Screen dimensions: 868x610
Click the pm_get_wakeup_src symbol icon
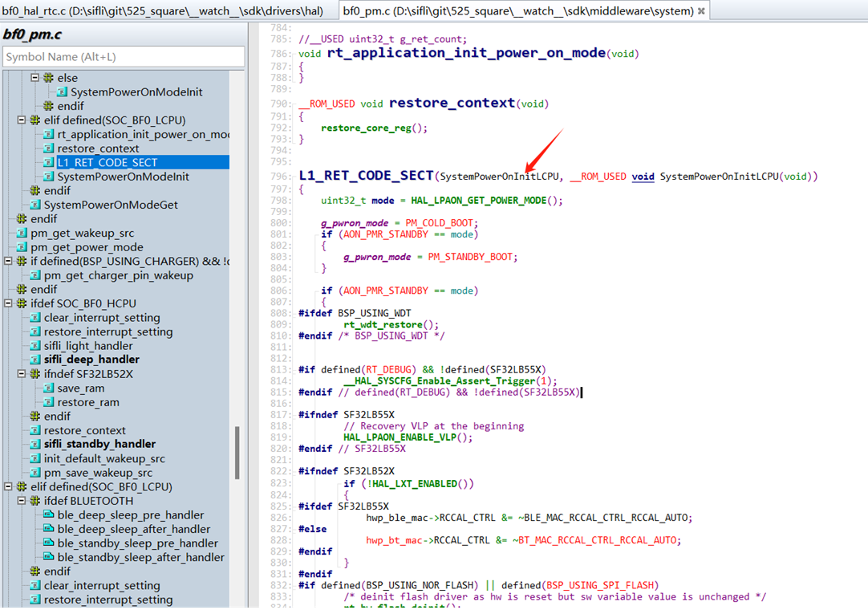coord(22,233)
